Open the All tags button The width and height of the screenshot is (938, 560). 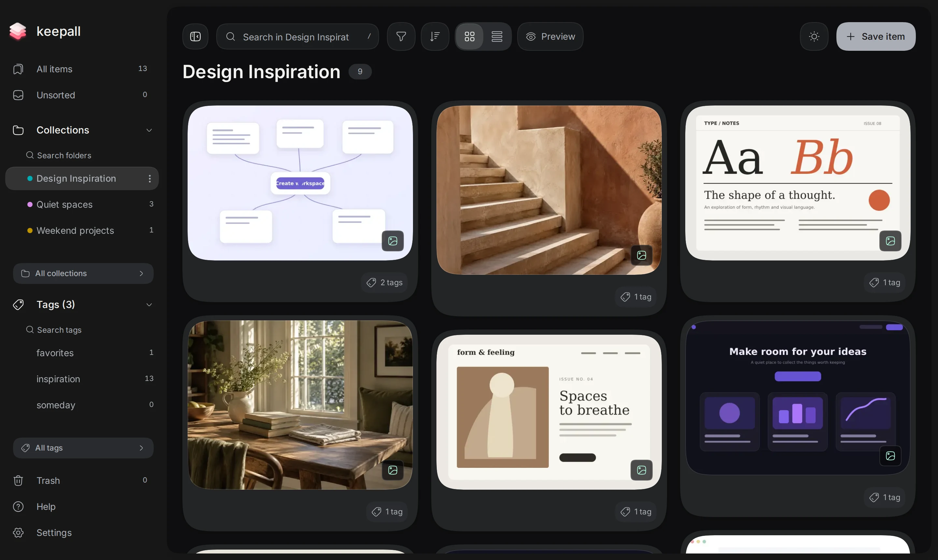click(83, 448)
